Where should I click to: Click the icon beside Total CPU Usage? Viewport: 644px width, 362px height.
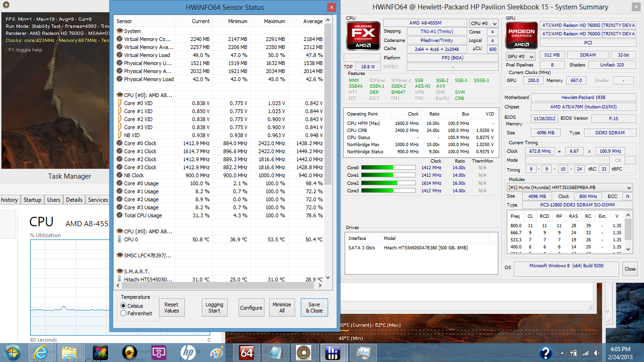click(120, 215)
